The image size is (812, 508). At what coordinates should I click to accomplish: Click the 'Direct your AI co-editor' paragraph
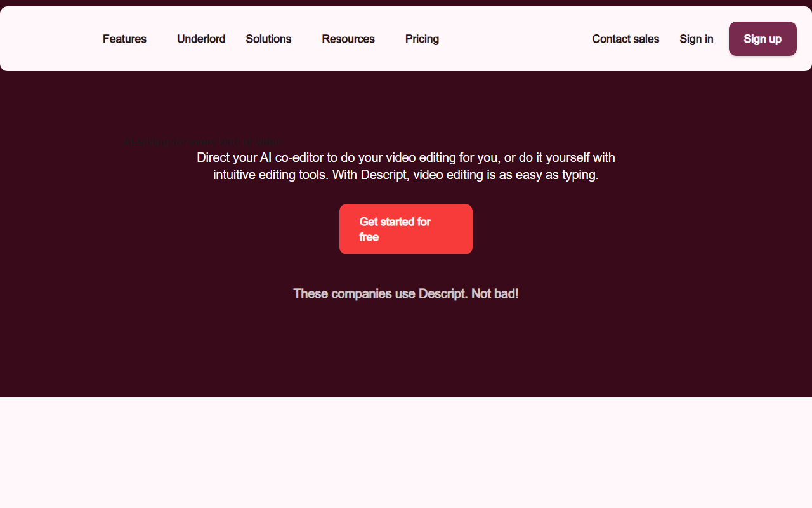tap(406, 166)
